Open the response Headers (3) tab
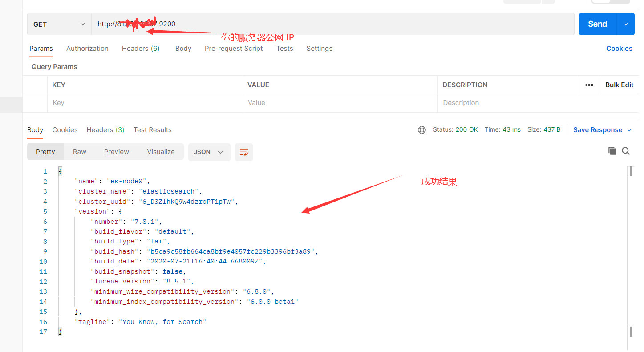This screenshot has width=644, height=352. click(x=105, y=130)
